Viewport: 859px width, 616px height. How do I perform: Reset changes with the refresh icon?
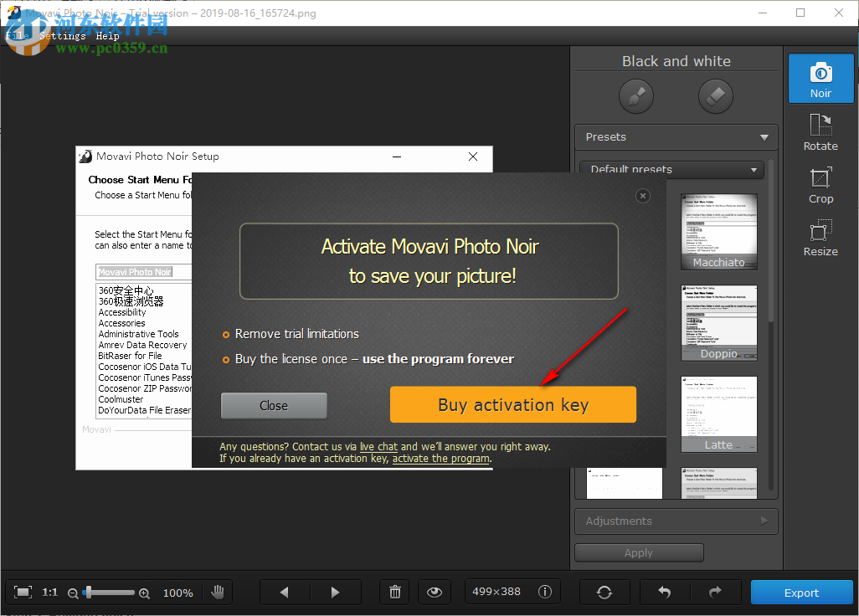click(604, 592)
